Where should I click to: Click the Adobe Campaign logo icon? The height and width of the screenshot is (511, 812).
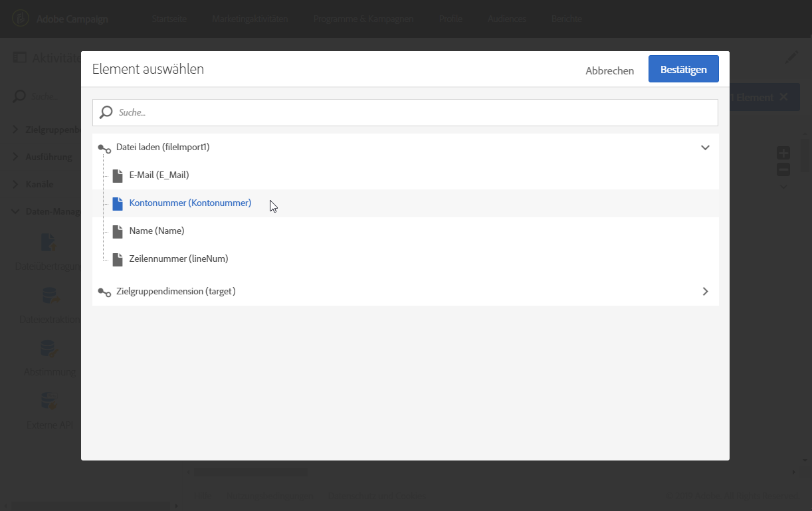pyautogui.click(x=21, y=19)
